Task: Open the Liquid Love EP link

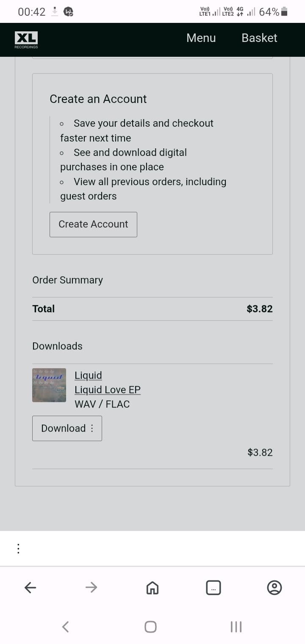Action: click(x=107, y=390)
